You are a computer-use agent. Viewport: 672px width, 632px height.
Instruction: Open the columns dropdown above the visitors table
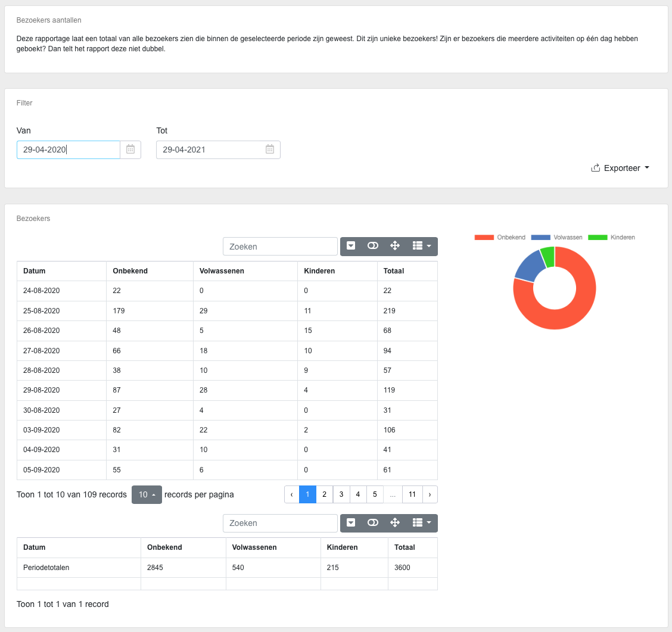[421, 246]
